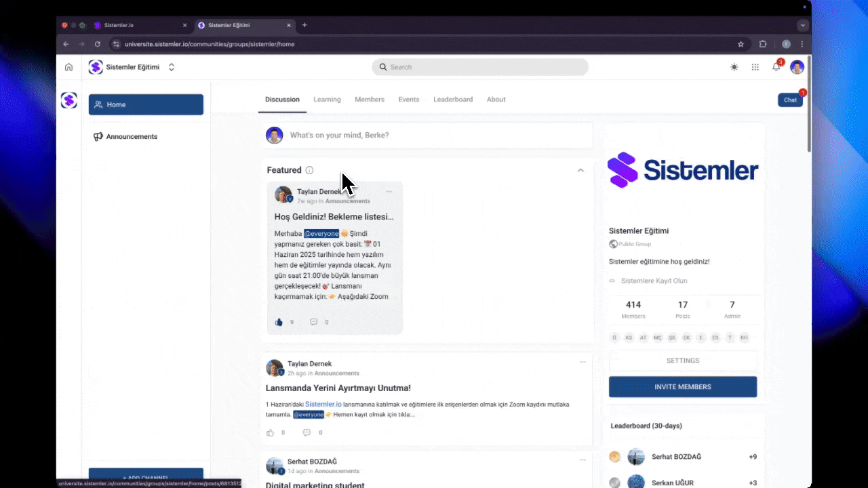Open the browser three-dot menu
The image size is (868, 488).
click(x=802, y=44)
